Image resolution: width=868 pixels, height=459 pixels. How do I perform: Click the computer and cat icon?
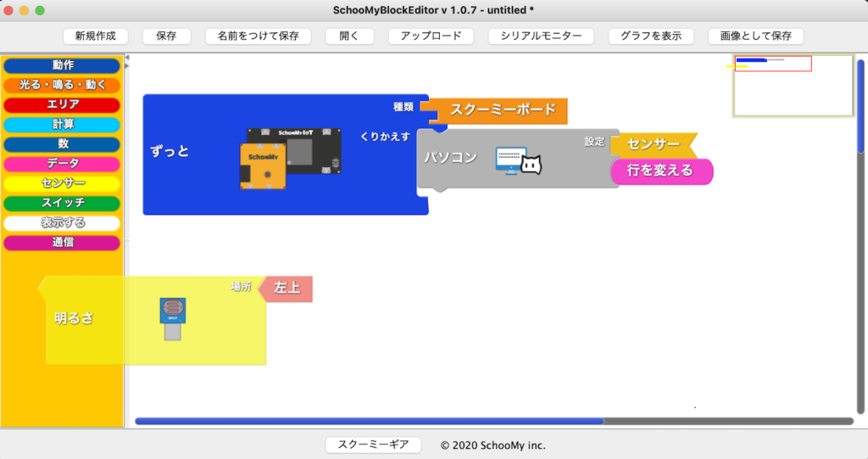point(518,160)
